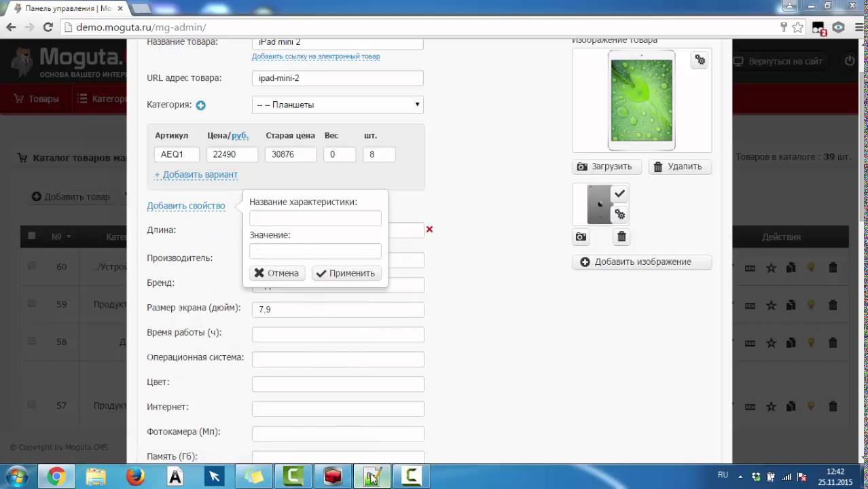Click eye extension icon in Chrome toolbar

point(838,27)
